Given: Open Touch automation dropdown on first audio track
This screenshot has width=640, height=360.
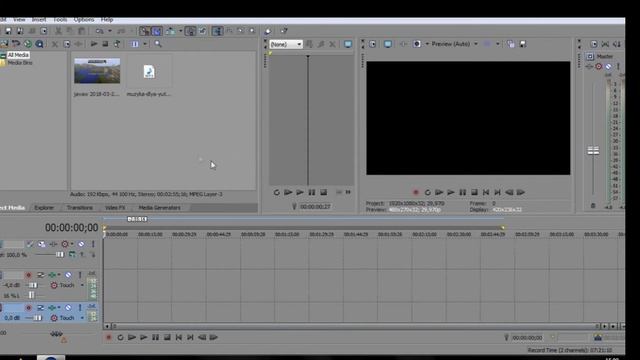Looking at the screenshot, I should pos(82,285).
